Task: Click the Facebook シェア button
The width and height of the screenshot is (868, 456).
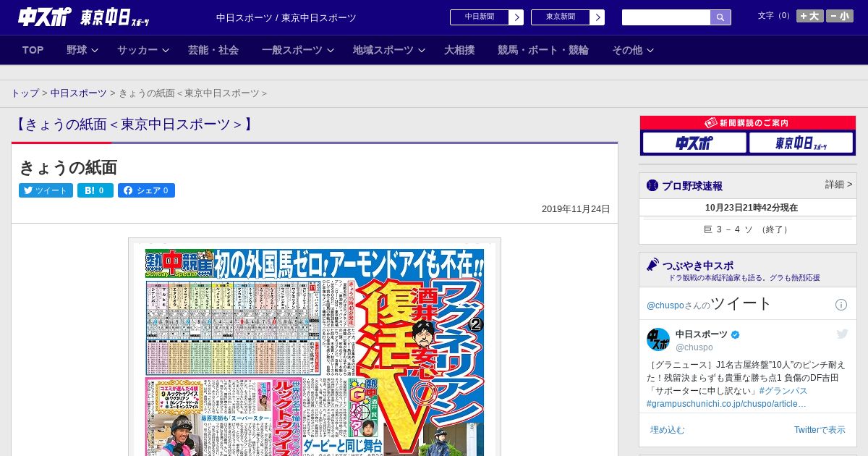Action: tap(146, 190)
